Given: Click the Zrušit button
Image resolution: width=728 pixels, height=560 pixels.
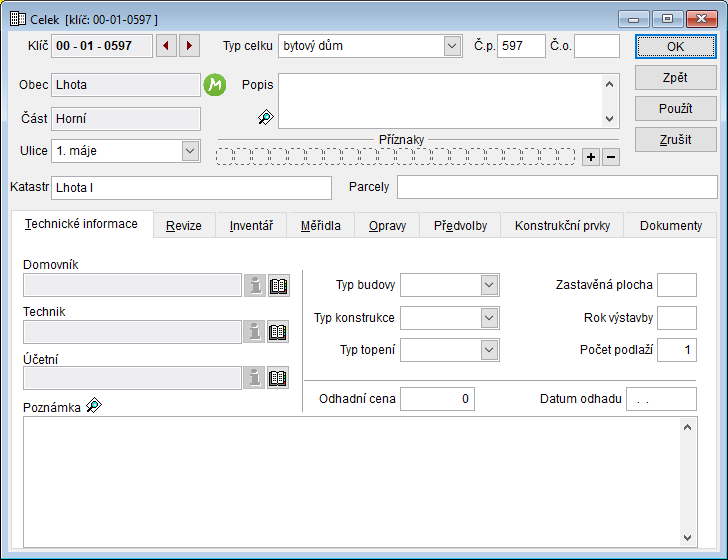Looking at the screenshot, I should click(x=676, y=139).
